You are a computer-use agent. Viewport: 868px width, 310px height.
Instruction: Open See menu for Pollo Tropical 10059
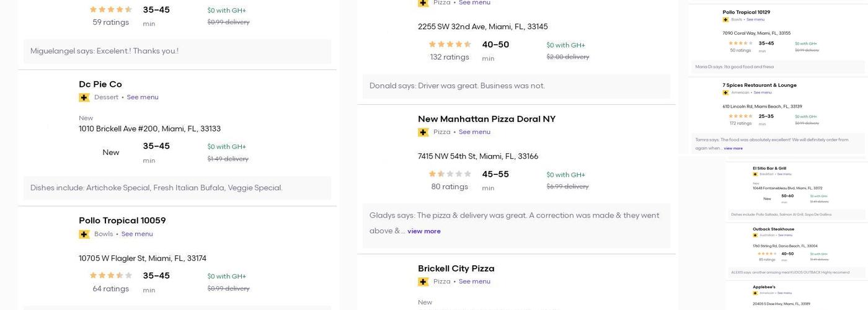point(137,234)
